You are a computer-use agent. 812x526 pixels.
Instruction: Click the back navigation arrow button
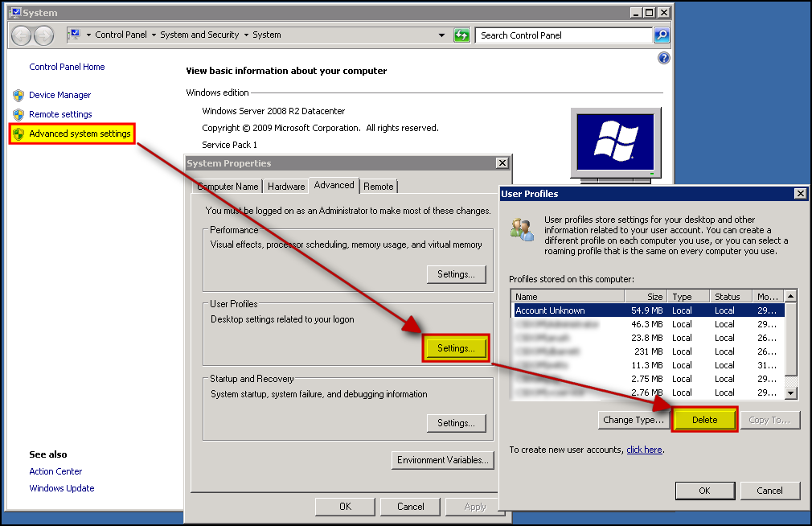(22, 35)
